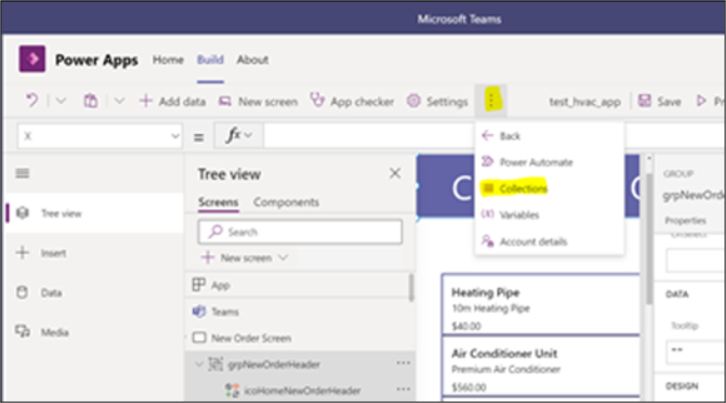The height and width of the screenshot is (403, 726).
Task: Expand the Tree view New screen chevron
Action: pyautogui.click(x=283, y=258)
